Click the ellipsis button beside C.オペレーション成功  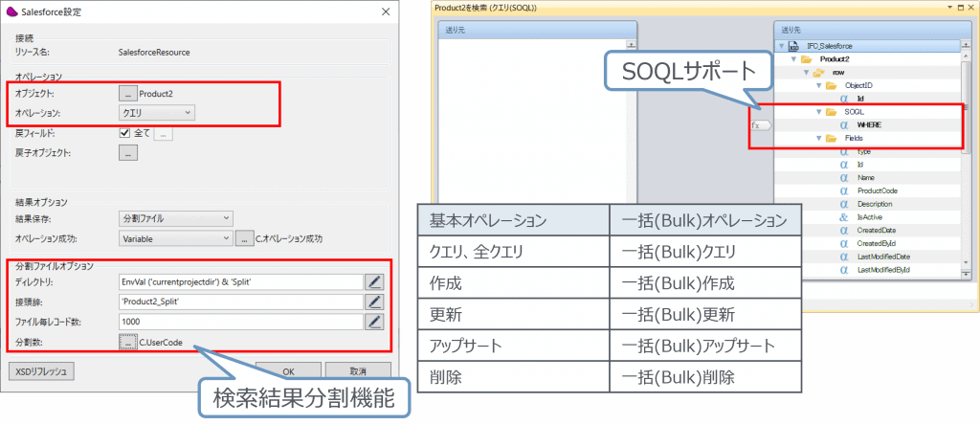click(x=244, y=237)
